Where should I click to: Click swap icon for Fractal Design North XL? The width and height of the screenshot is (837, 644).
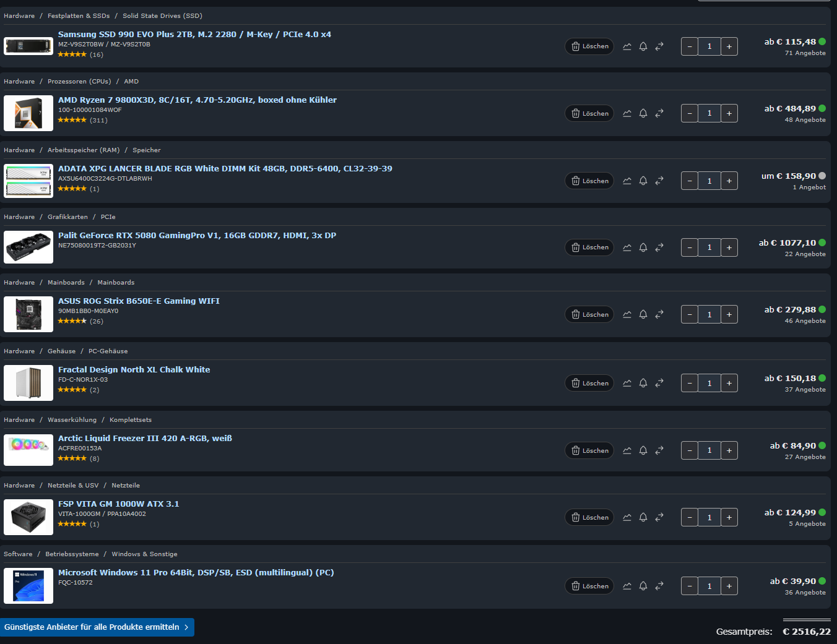(659, 383)
